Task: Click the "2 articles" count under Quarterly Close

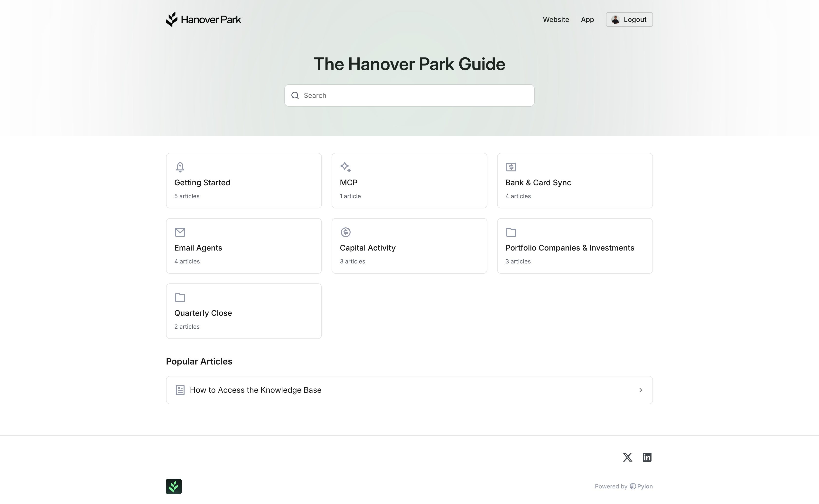Action: click(187, 327)
